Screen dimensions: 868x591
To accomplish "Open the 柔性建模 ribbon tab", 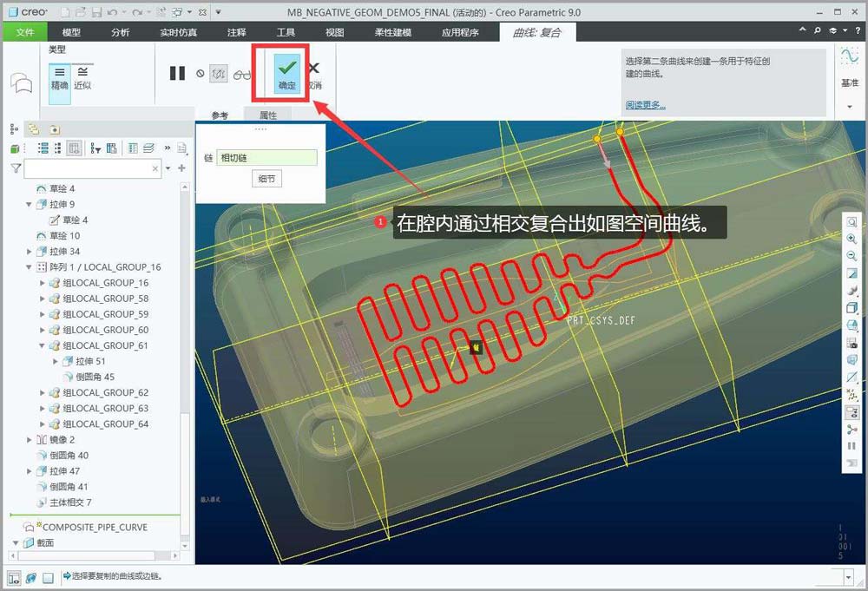I will (x=393, y=32).
